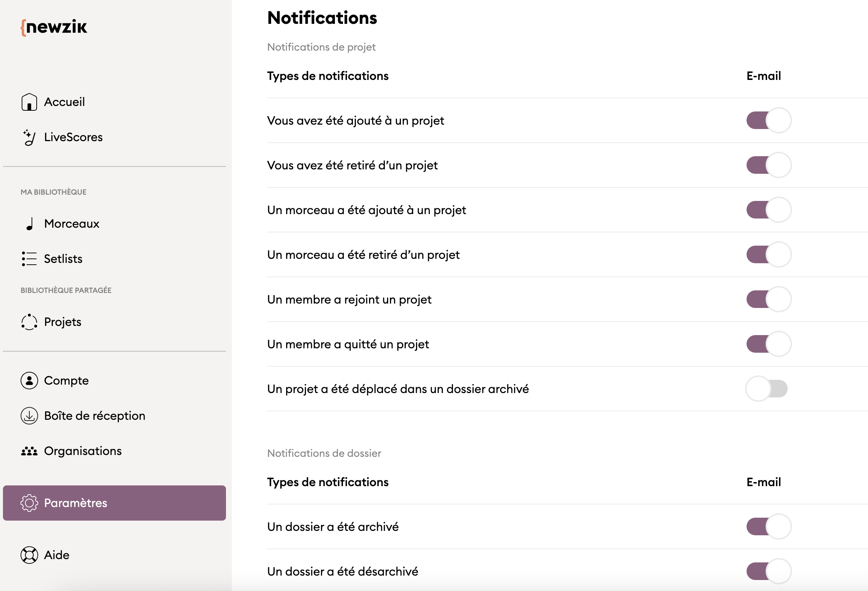The width and height of the screenshot is (868, 591).
Task: Go to the Organisations section
Action: 83,451
